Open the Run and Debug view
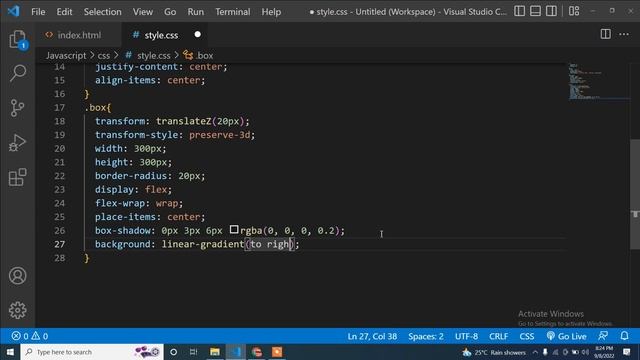The height and width of the screenshot is (360, 640). (18, 143)
